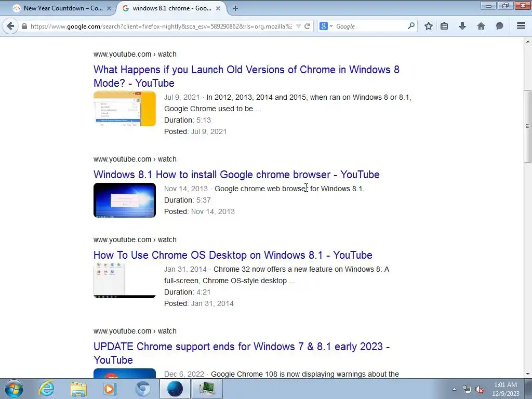
Task: Click scrollbar up arrow
Action: click(x=527, y=42)
